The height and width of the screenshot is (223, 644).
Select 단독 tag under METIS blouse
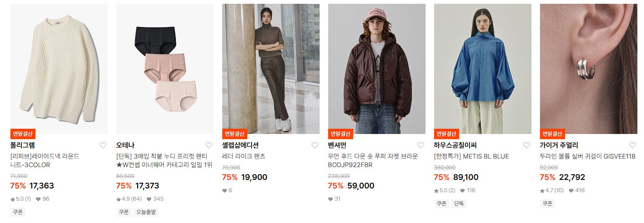[x=459, y=204]
